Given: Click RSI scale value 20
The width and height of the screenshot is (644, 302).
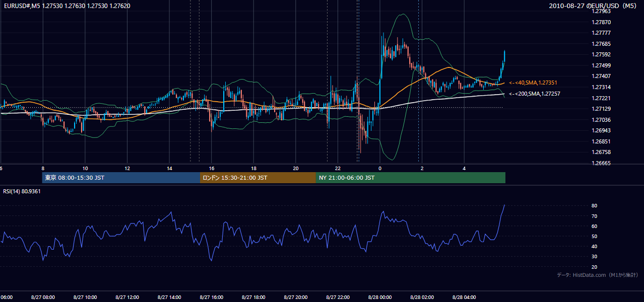Looking at the screenshot, I should (595, 267).
